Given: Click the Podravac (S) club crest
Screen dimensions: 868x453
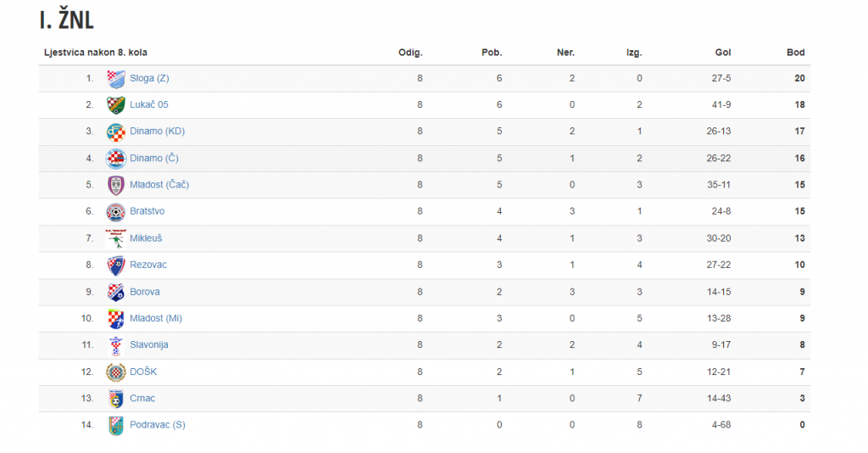Looking at the screenshot, I should point(115,425).
